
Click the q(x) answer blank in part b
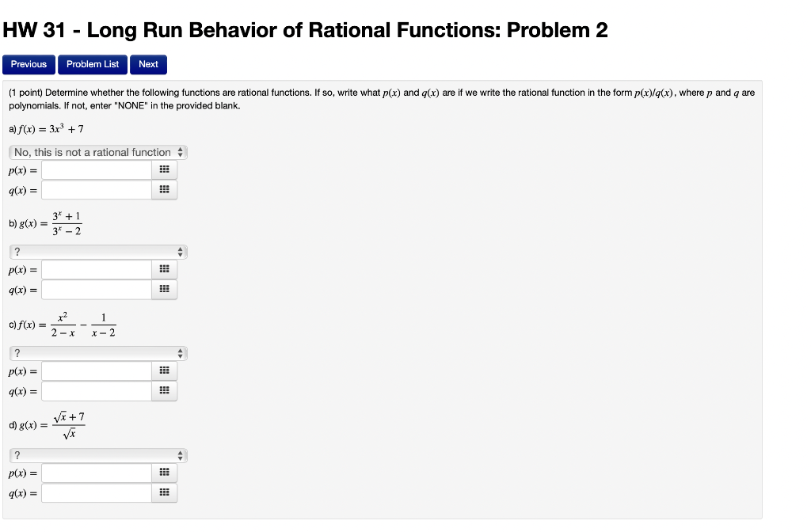[95, 289]
